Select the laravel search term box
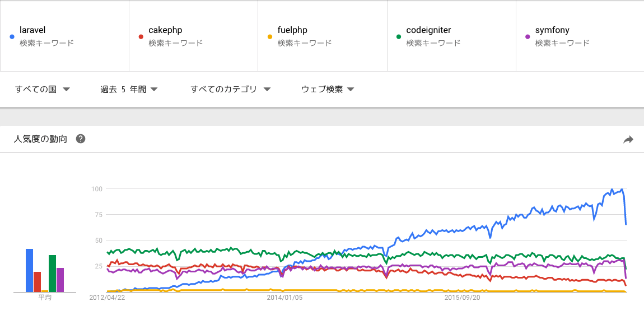The width and height of the screenshot is (644, 330). (64, 36)
